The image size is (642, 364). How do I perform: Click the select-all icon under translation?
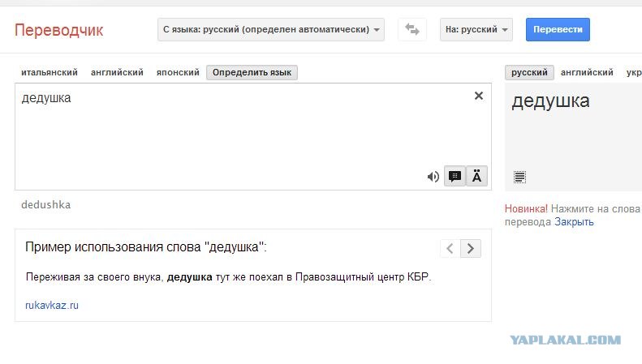click(x=519, y=177)
